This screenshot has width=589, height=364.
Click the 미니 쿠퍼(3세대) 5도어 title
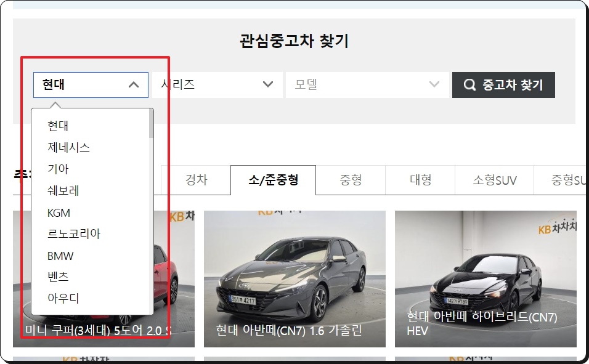coord(99,330)
